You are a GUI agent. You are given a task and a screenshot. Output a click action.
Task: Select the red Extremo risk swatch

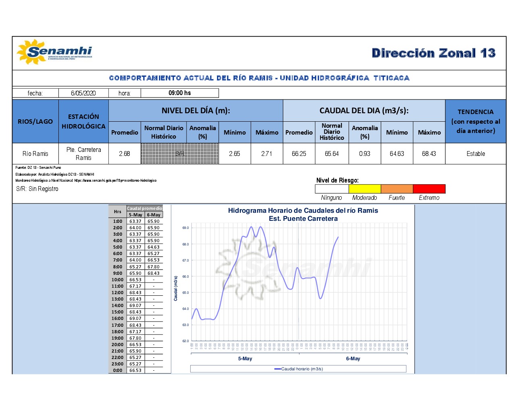point(429,189)
